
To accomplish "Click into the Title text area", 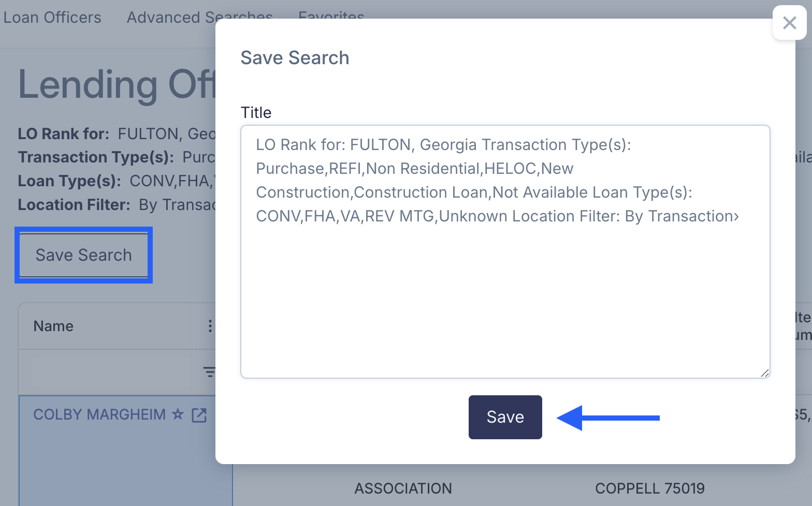I will [505, 251].
